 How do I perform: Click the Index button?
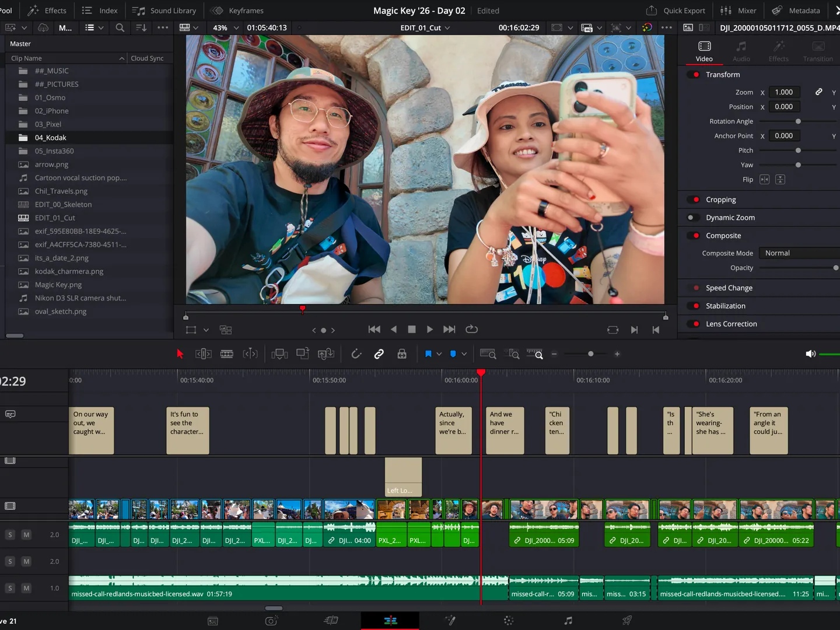click(100, 10)
